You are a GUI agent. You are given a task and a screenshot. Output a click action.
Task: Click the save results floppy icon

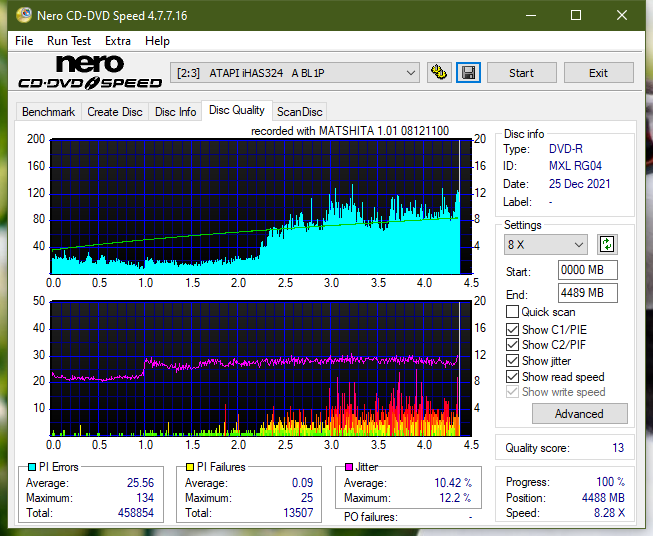point(469,73)
